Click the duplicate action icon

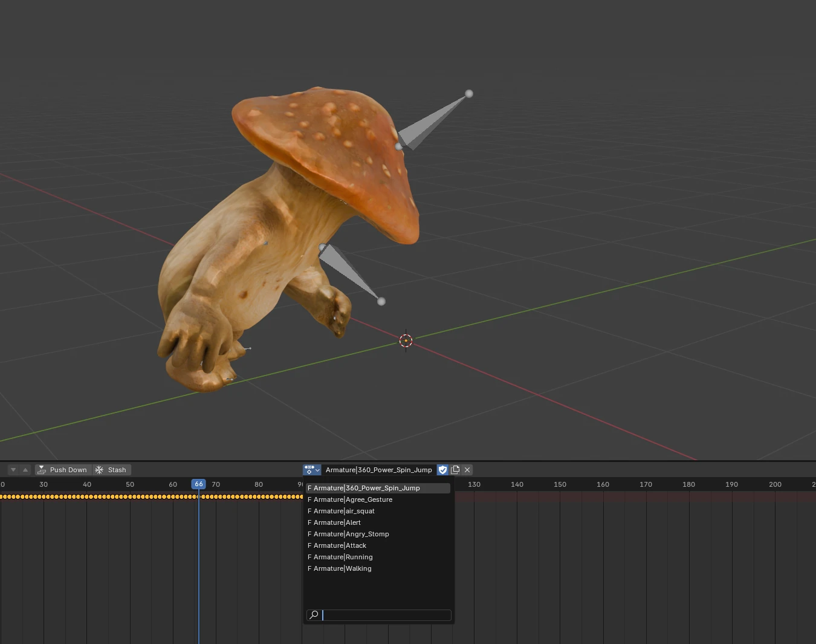point(455,470)
